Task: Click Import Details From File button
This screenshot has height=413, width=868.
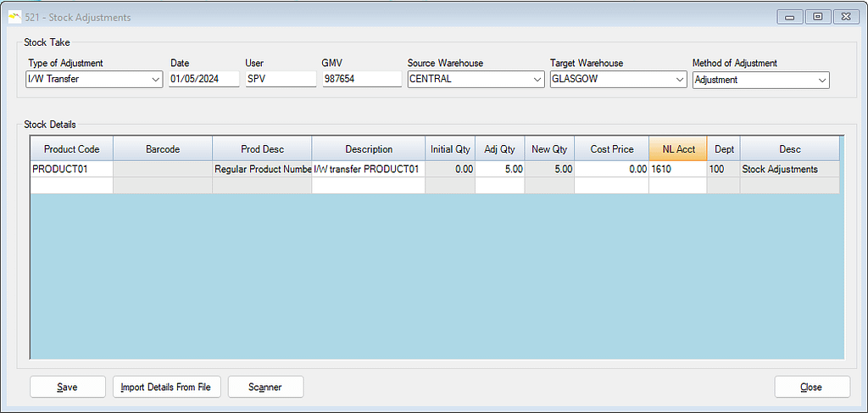Action: (x=166, y=387)
